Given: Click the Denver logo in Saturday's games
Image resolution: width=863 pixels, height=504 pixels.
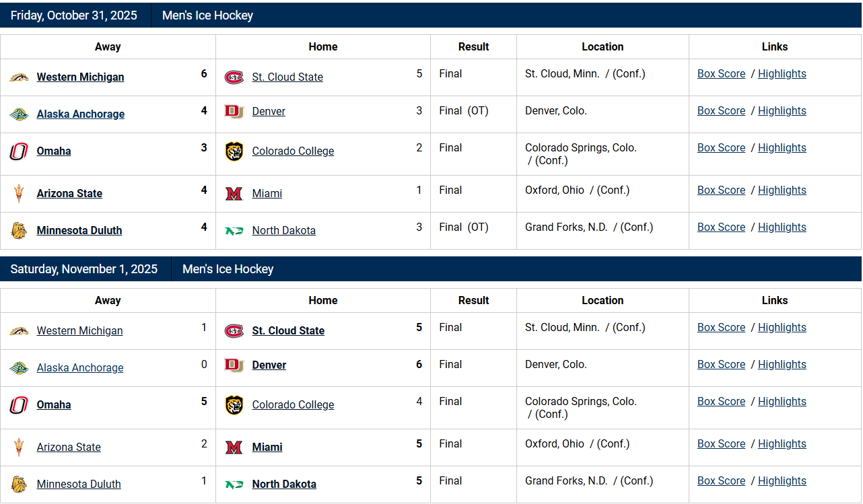Looking at the screenshot, I should click(x=234, y=365).
